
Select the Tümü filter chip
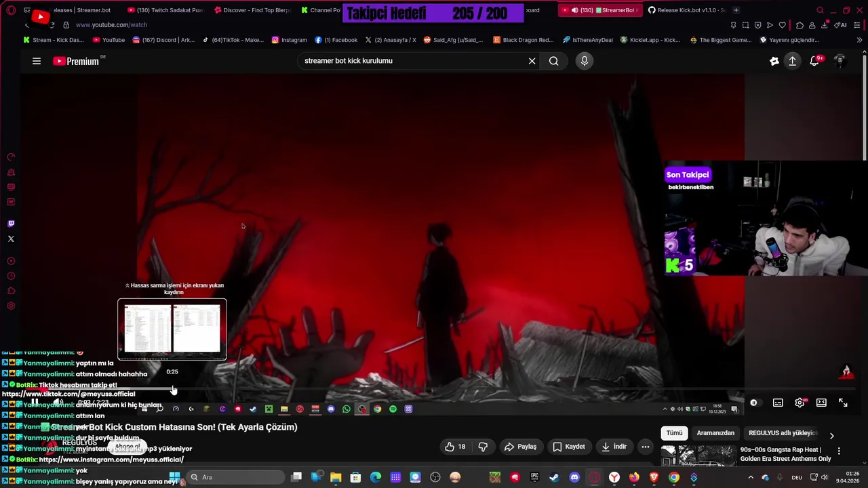coord(674,433)
